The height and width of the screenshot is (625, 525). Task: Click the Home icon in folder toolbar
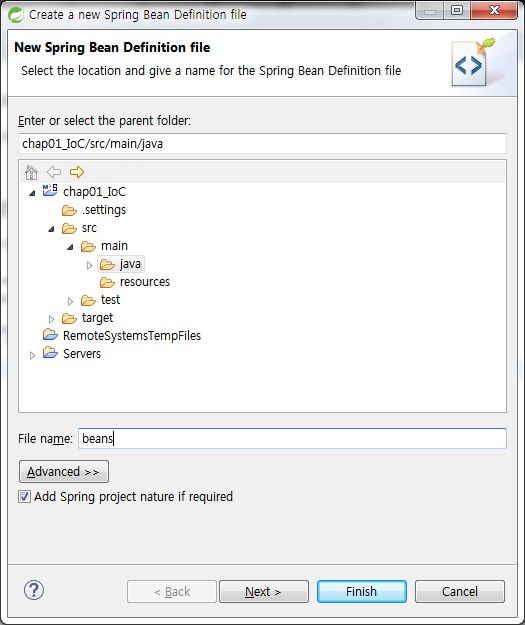[x=31, y=172]
